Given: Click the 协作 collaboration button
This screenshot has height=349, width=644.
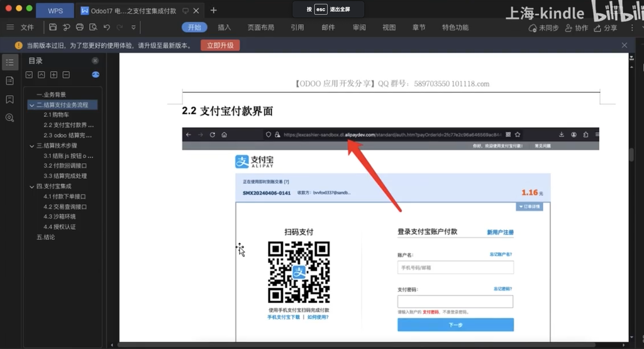Looking at the screenshot, I should pyautogui.click(x=576, y=28).
